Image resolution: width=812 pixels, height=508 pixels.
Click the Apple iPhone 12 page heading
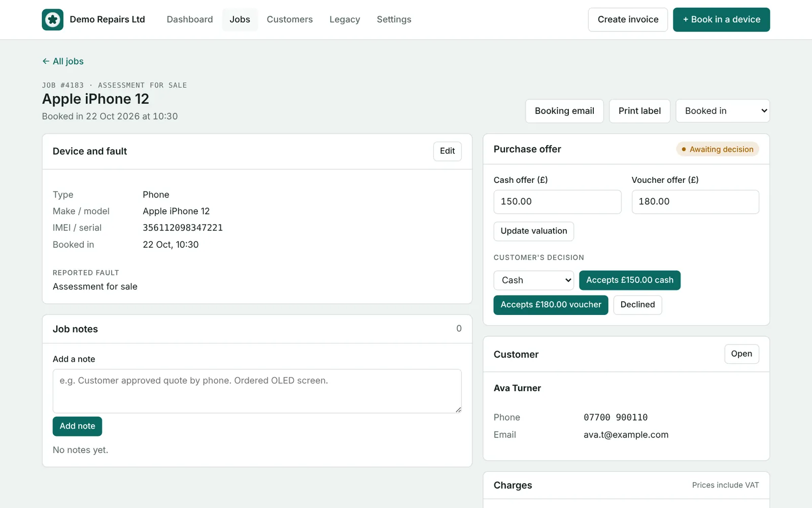click(x=95, y=99)
